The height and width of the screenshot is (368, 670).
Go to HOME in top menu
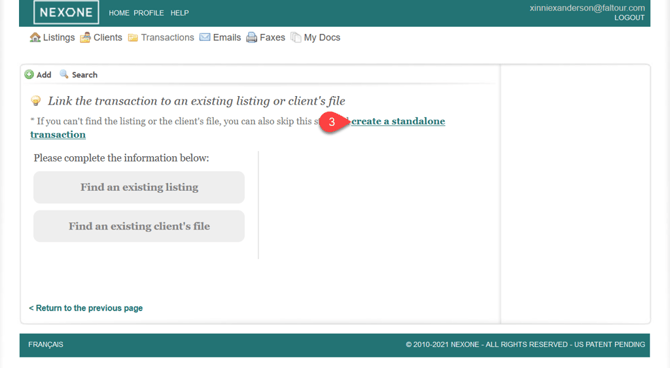[x=119, y=13]
